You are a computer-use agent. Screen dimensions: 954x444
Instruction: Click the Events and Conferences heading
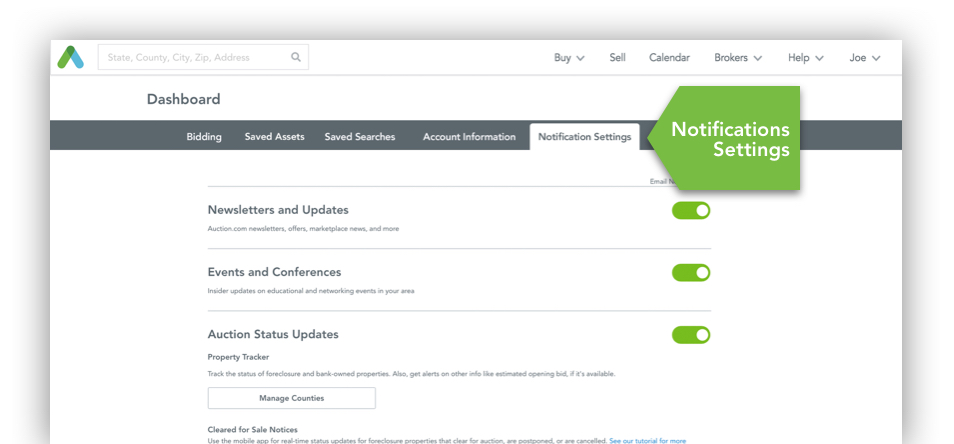[274, 272]
